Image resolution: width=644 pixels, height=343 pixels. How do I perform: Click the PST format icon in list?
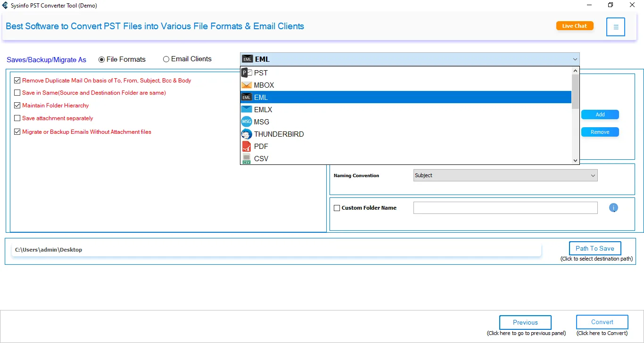pyautogui.click(x=247, y=73)
